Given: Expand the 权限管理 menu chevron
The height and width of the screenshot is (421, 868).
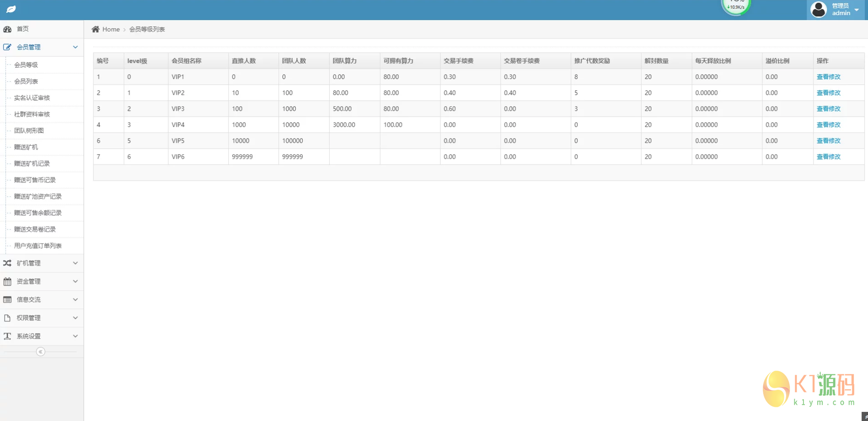Looking at the screenshot, I should click(75, 318).
